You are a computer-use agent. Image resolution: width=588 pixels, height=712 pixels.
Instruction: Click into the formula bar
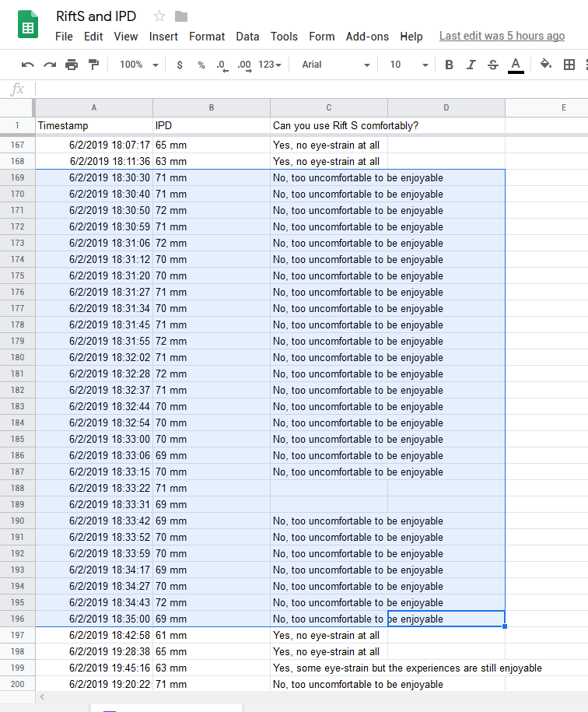tap(311, 89)
